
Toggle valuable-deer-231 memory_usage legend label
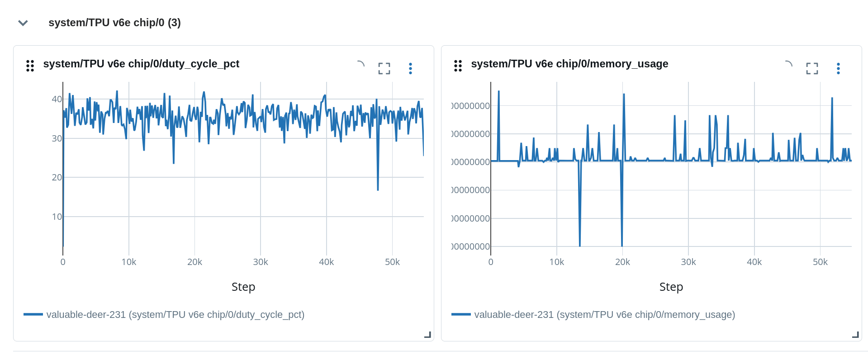click(x=604, y=315)
